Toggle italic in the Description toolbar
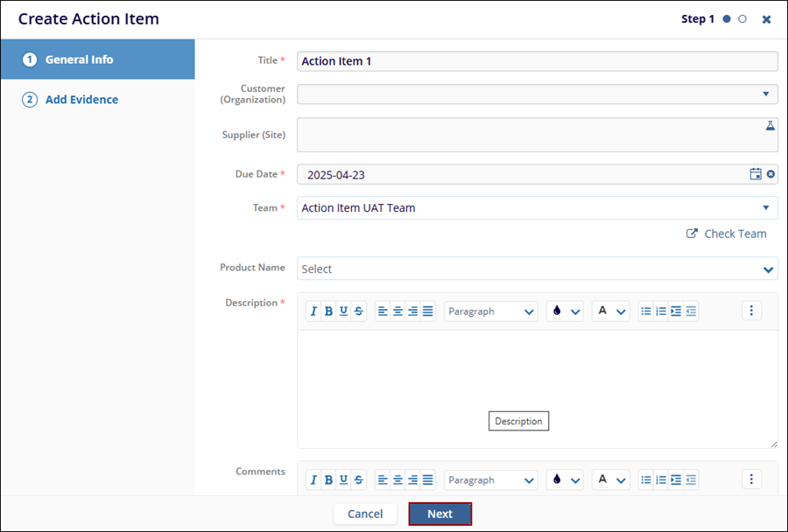788x532 pixels. click(x=313, y=311)
